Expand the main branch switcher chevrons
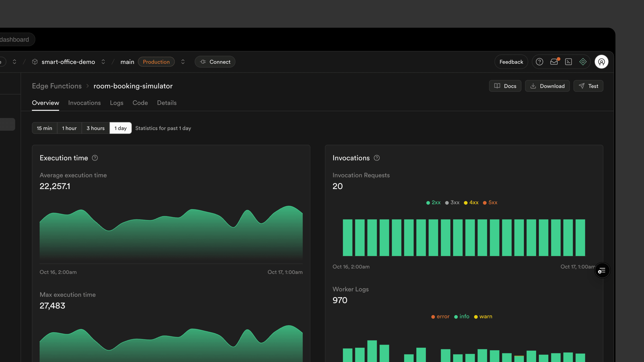The width and height of the screenshot is (644, 362). (183, 62)
